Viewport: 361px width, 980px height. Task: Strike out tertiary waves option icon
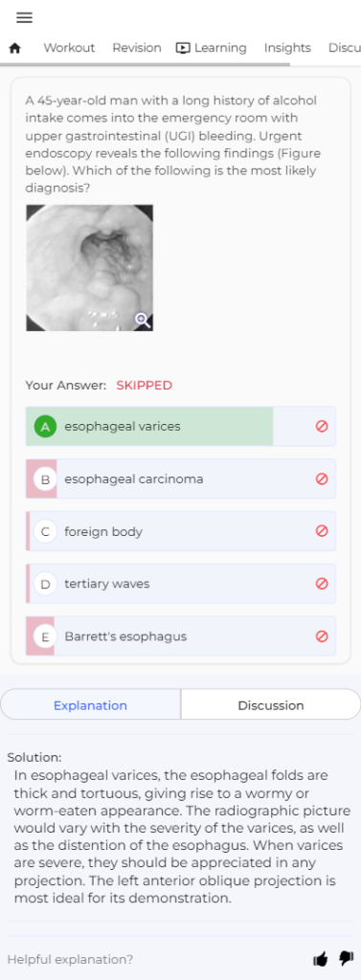(x=322, y=583)
